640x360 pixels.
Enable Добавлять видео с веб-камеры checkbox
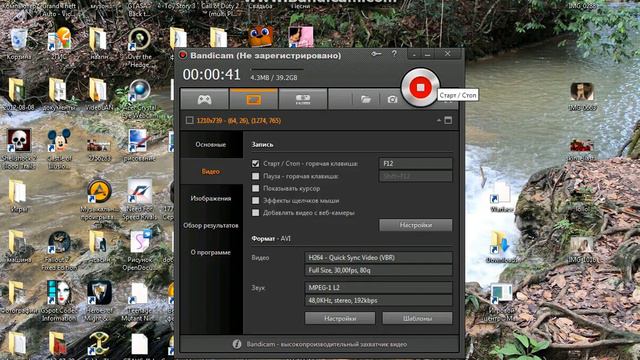point(256,213)
